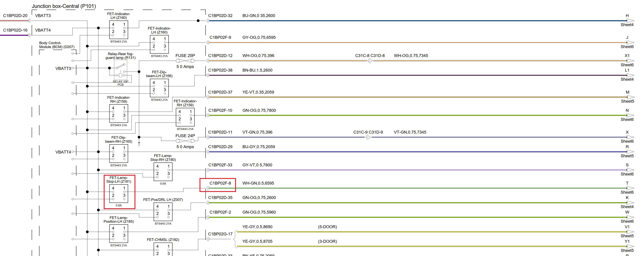
Task: Click the FET-Lamp-Stop-RH (Z180) component
Action: (x=163, y=172)
